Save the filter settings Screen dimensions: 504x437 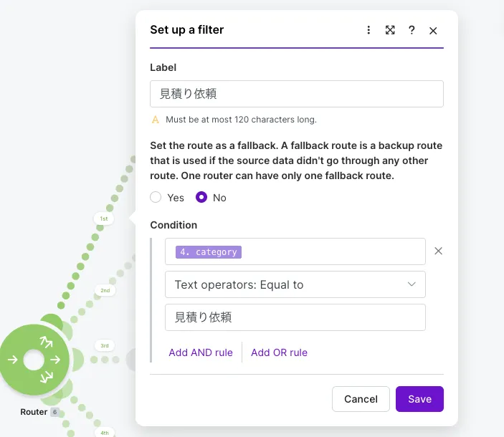(x=419, y=399)
